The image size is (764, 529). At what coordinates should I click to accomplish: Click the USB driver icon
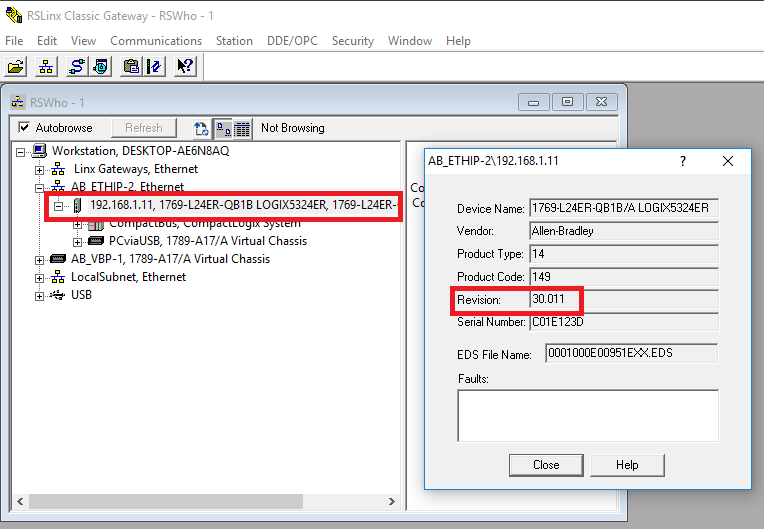[x=57, y=295]
